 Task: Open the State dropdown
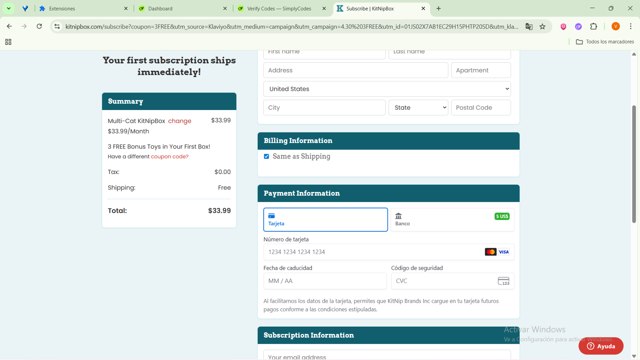(418, 108)
